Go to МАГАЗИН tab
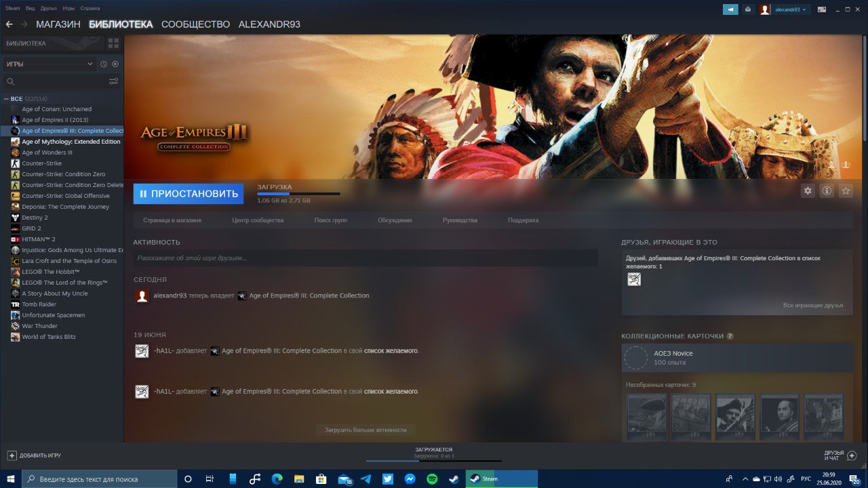The height and width of the screenshot is (488, 868). [58, 24]
